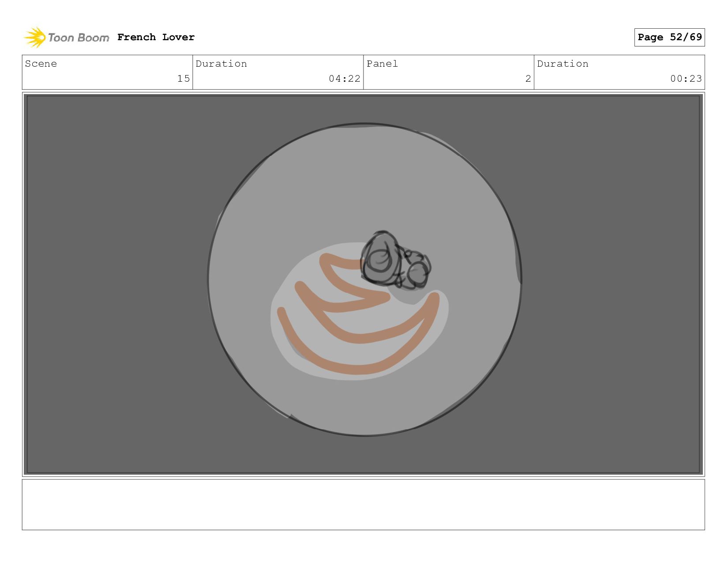Click the empty notes box below panel
This screenshot has width=728, height=563.
[x=364, y=505]
